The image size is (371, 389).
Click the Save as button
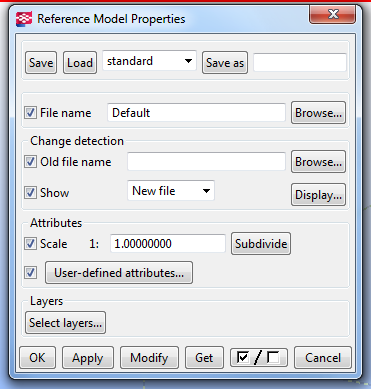pos(225,62)
